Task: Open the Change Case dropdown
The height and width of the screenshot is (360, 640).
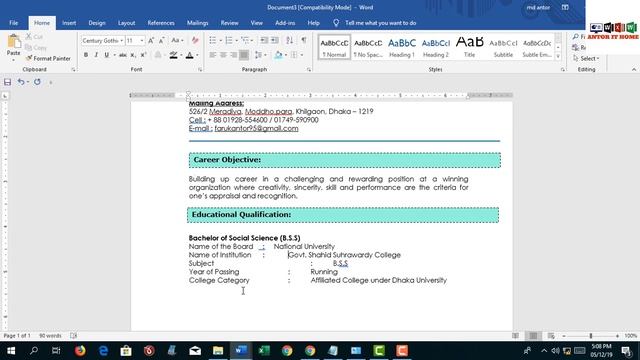Action: click(177, 40)
